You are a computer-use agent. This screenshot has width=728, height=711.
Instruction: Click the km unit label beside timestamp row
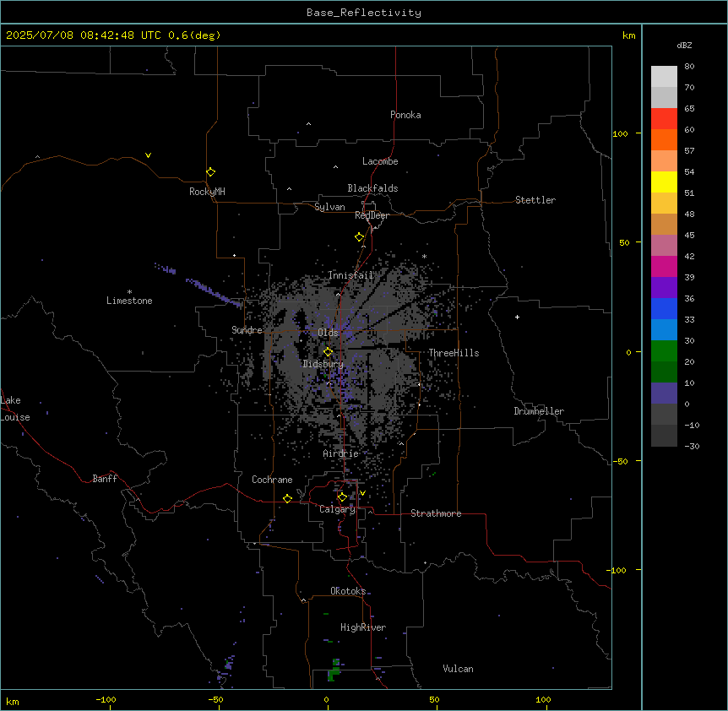[628, 35]
